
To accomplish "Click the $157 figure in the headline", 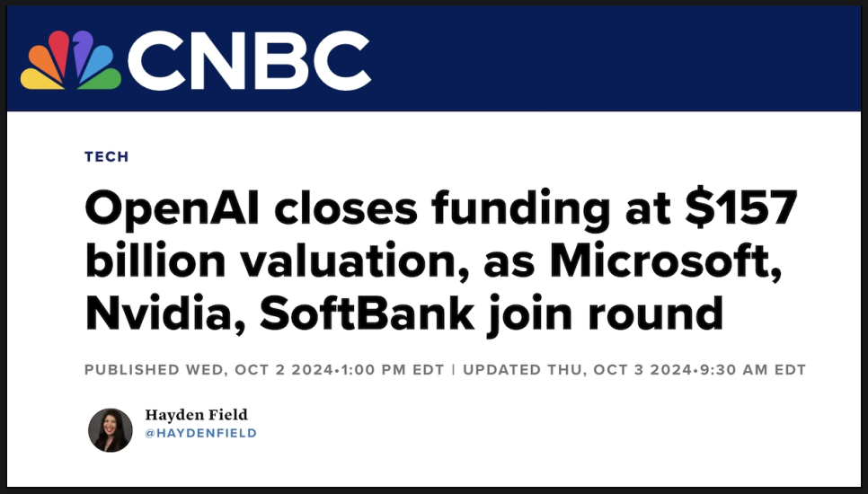I will click(741, 207).
